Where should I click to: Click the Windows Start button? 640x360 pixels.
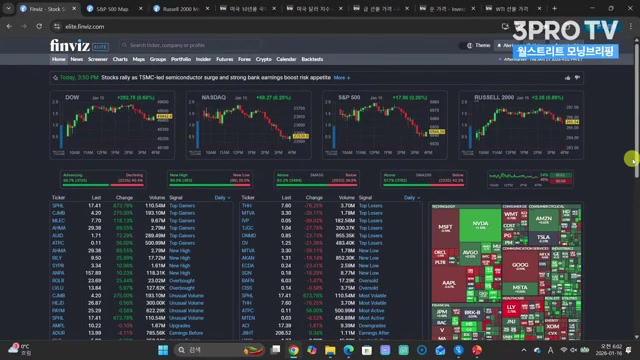click(163, 350)
